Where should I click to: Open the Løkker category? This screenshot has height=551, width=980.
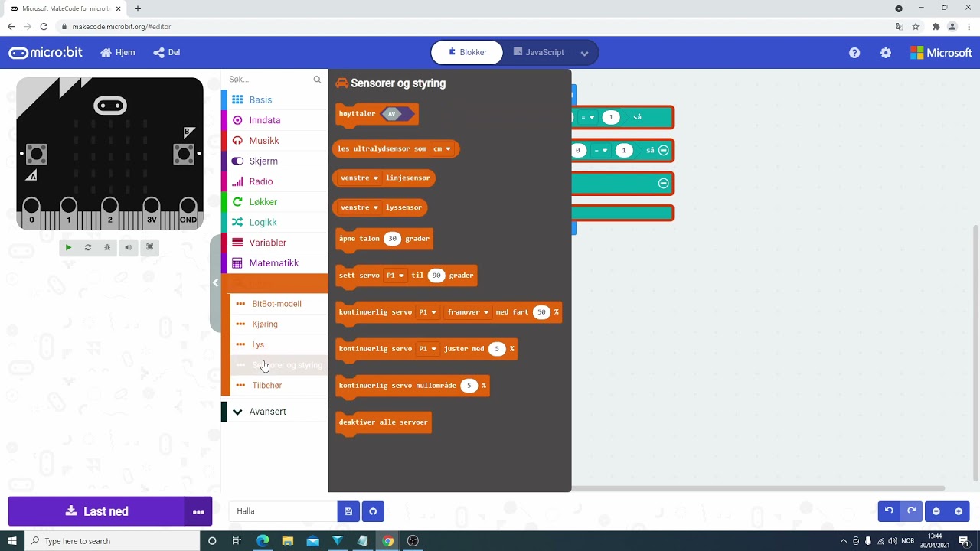coord(276,202)
